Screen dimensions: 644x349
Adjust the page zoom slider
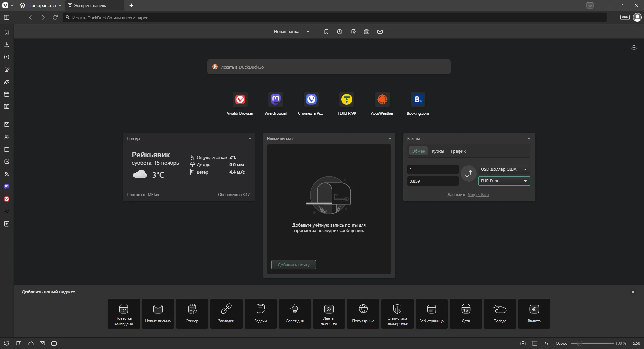[x=579, y=343]
